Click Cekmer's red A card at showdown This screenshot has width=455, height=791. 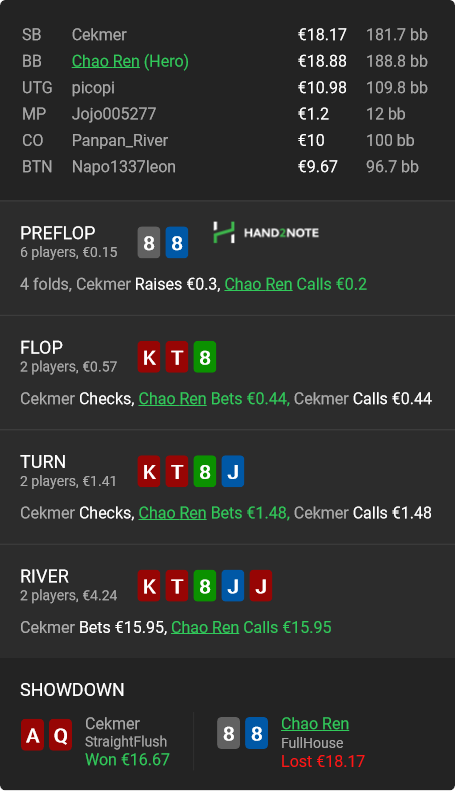(32, 736)
